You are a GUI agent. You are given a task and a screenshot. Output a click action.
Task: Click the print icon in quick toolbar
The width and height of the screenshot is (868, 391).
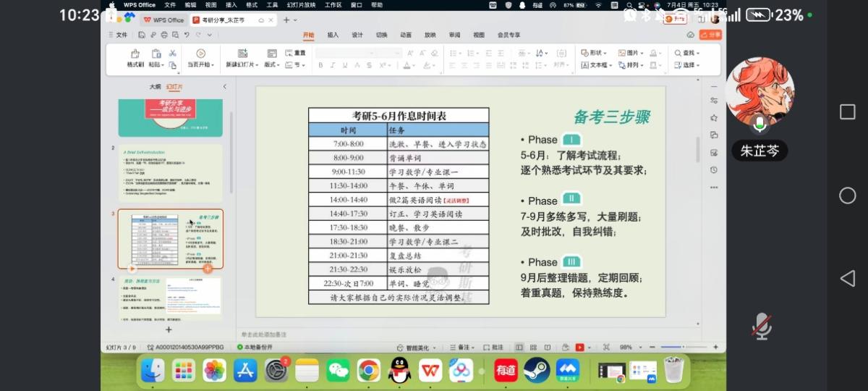point(164,35)
